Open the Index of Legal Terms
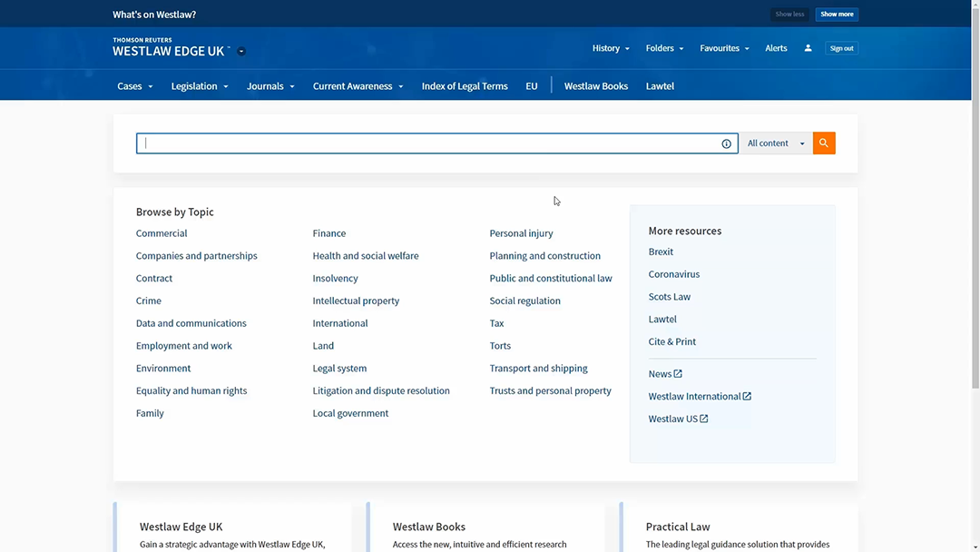 [465, 86]
